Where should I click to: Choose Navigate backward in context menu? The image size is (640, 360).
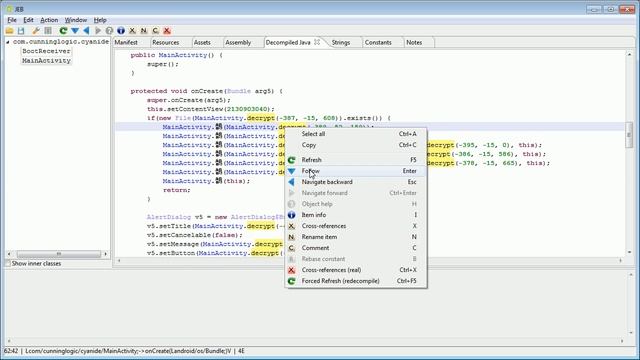tap(356, 182)
